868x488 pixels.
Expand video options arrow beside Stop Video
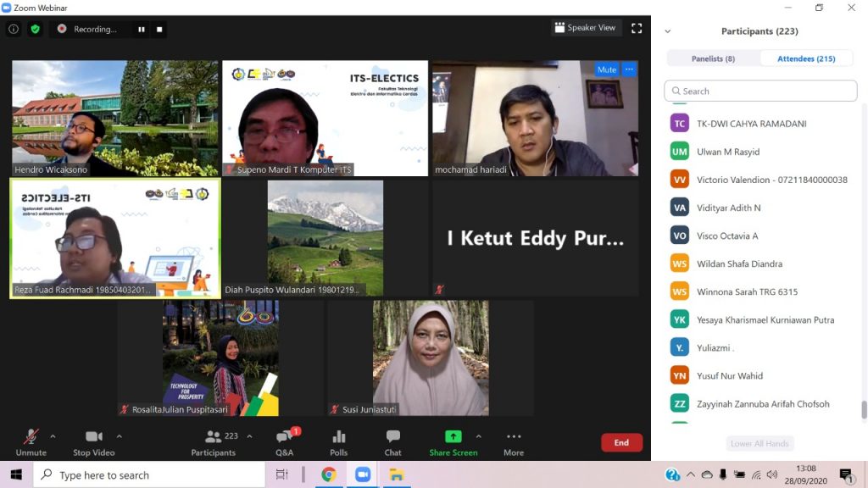[119, 436]
